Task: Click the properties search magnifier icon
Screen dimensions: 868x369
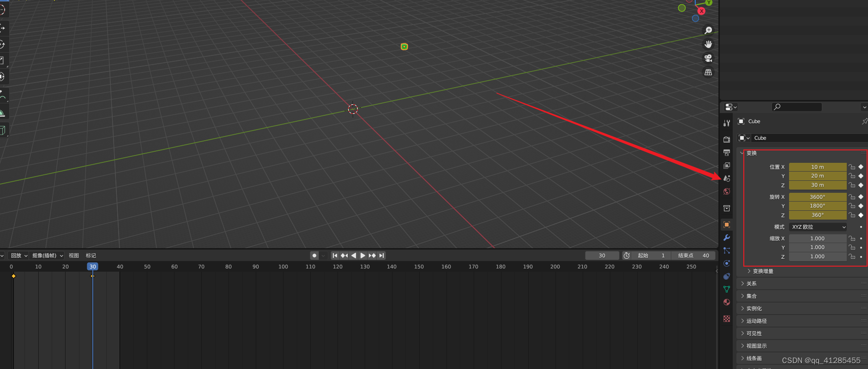Action: [778, 107]
